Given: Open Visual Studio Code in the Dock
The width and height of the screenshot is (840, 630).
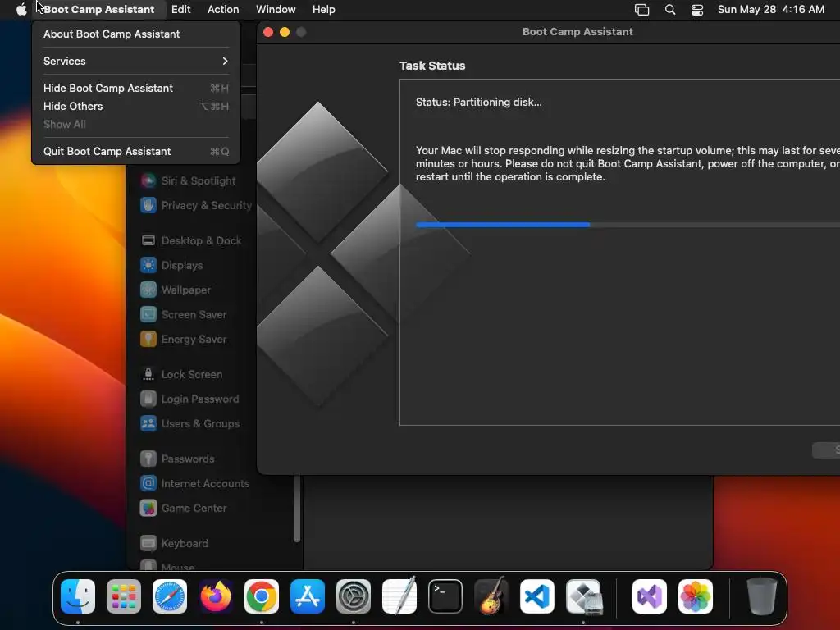Looking at the screenshot, I should [537, 596].
